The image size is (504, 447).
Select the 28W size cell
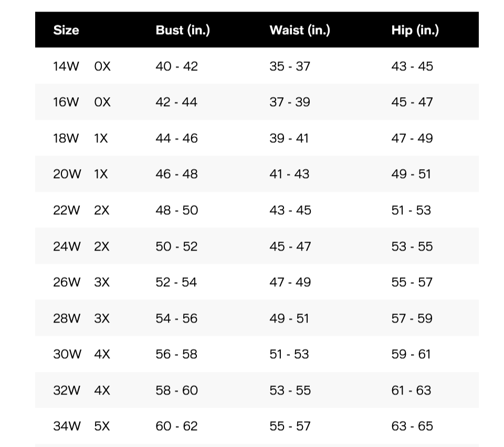click(x=67, y=318)
